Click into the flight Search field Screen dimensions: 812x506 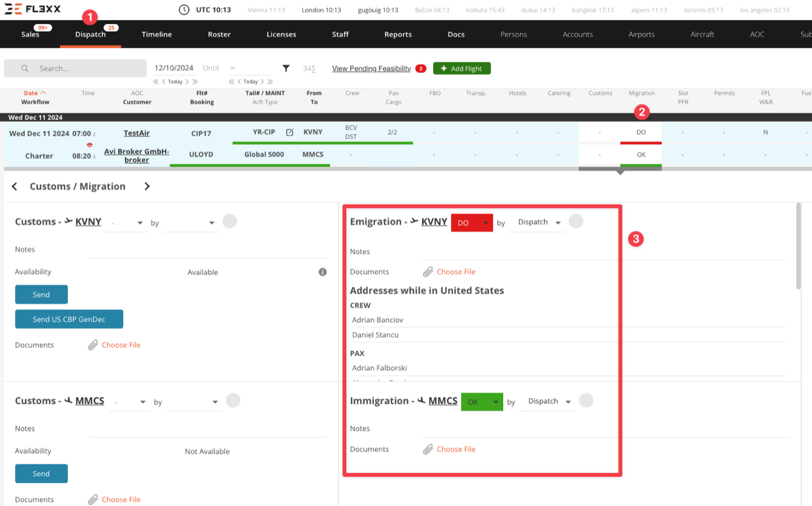click(82, 68)
